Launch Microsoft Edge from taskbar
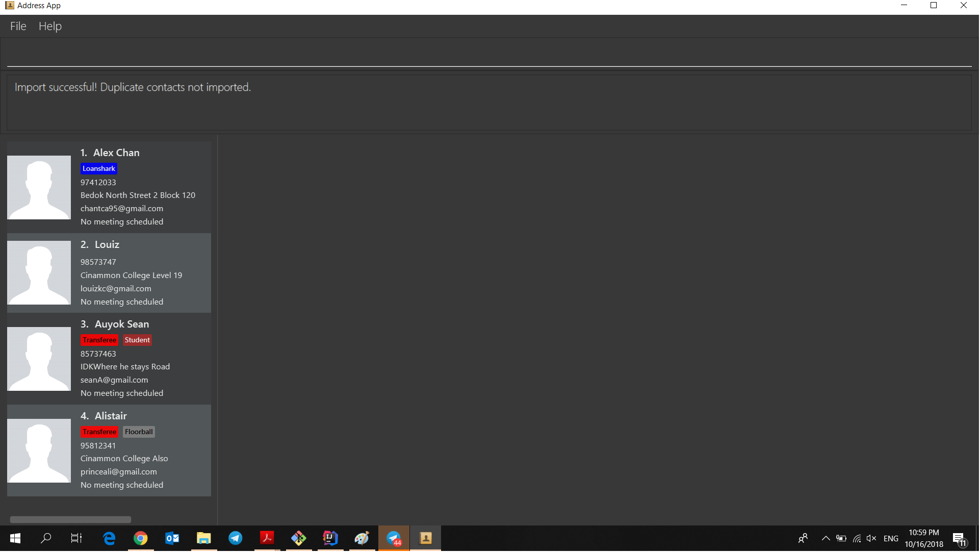 109,539
